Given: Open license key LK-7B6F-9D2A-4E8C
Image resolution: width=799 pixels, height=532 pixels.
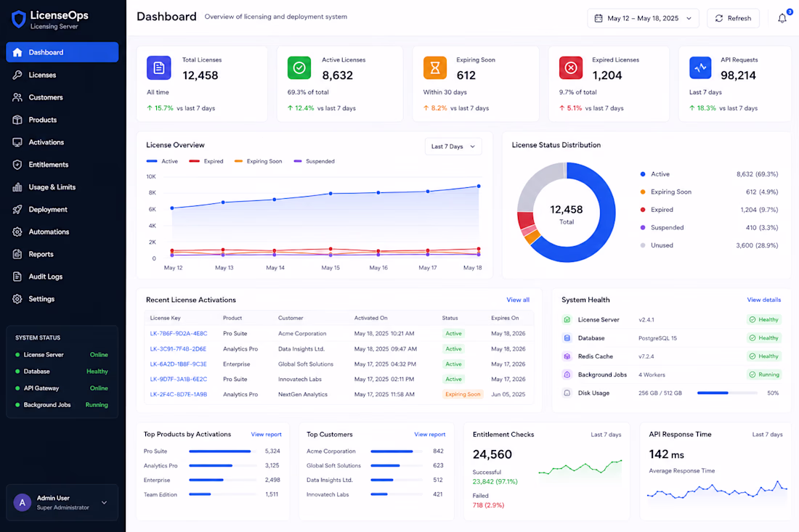Looking at the screenshot, I should click(x=179, y=333).
